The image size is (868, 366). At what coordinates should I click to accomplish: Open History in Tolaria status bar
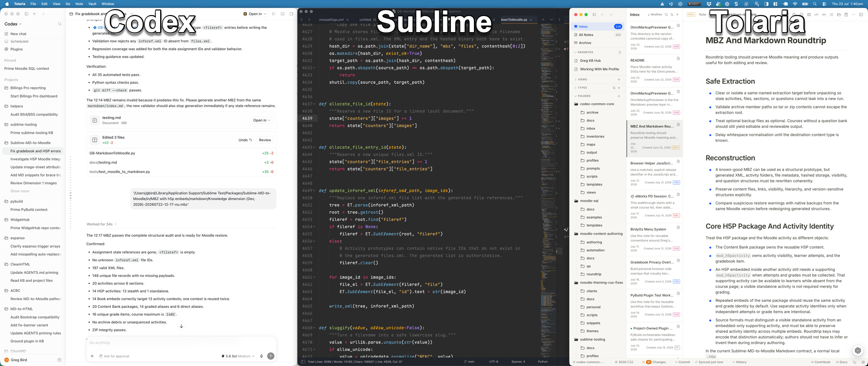tap(740, 362)
